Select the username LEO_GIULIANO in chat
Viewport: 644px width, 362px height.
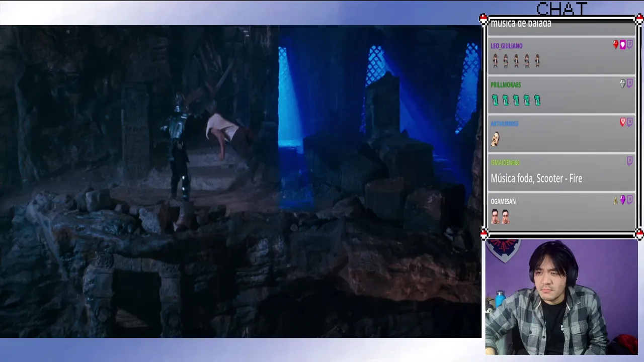pyautogui.click(x=507, y=46)
